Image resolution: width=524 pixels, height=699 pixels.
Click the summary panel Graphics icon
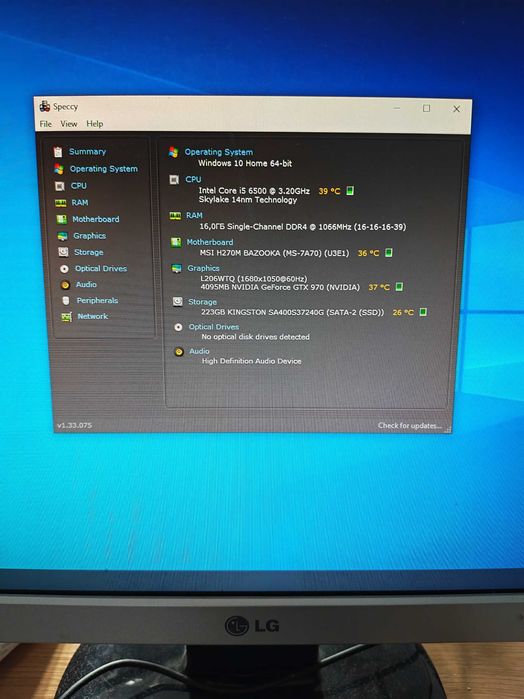(177, 269)
